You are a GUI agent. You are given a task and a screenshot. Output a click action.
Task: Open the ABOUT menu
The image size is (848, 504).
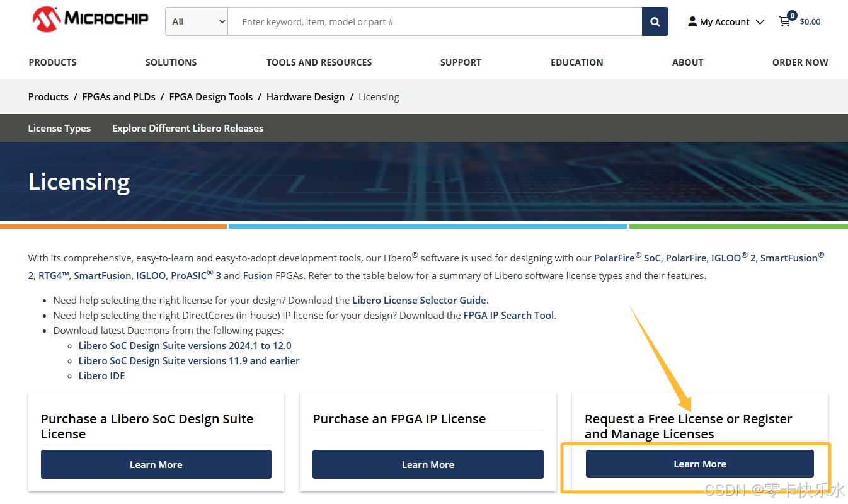click(688, 62)
